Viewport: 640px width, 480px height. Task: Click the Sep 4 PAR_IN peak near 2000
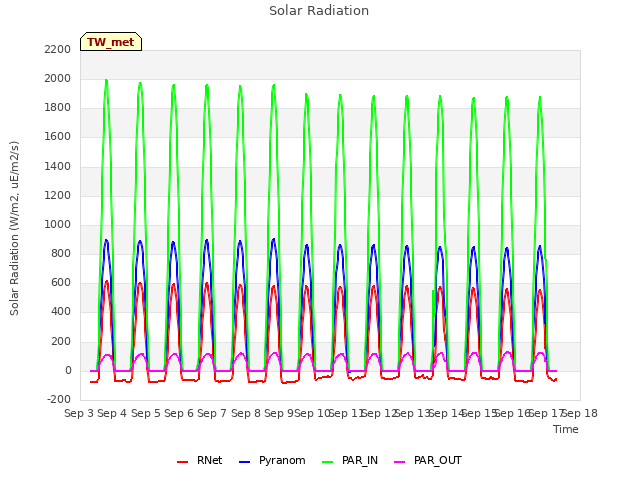(106, 81)
